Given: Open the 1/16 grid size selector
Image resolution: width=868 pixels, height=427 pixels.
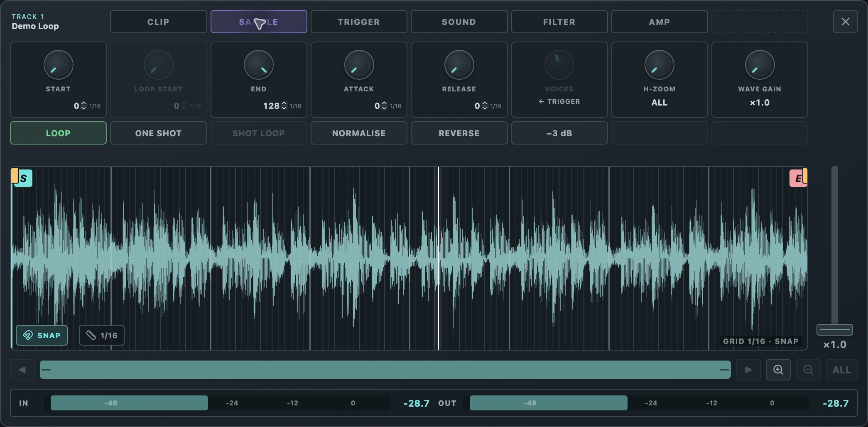Looking at the screenshot, I should tap(102, 335).
